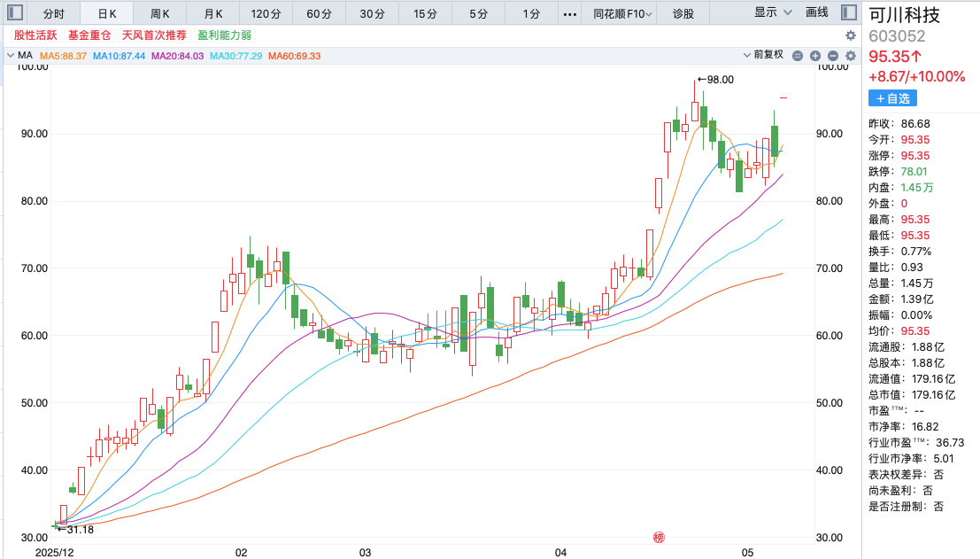Collapse the MA indicator chevron
This screenshot has height=559, width=980.
point(10,55)
